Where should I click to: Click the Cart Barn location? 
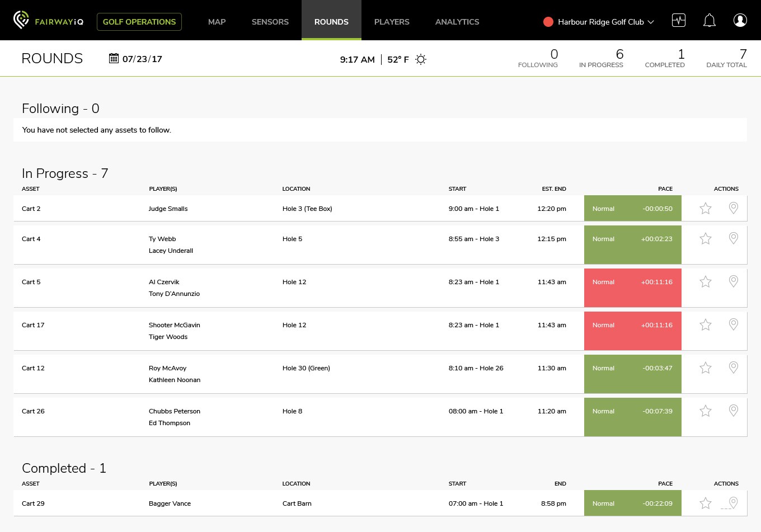click(297, 503)
